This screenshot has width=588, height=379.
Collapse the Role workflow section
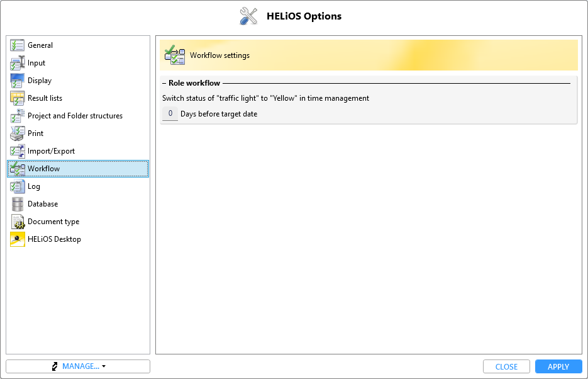coord(164,83)
